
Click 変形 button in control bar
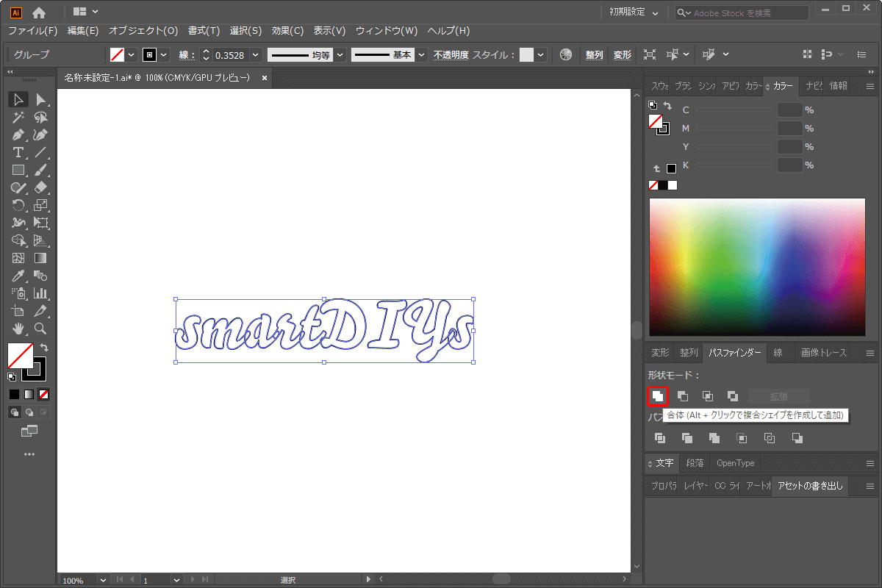click(x=623, y=54)
